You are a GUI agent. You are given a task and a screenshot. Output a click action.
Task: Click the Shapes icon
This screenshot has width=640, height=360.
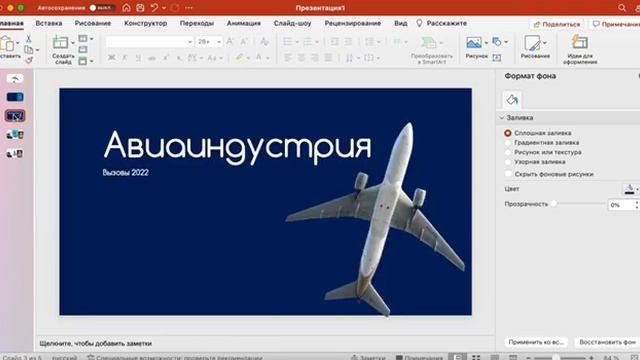pyautogui.click(x=497, y=41)
